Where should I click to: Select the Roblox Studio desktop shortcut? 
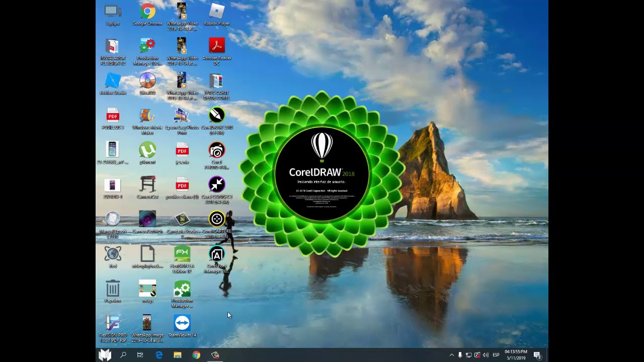click(x=113, y=84)
